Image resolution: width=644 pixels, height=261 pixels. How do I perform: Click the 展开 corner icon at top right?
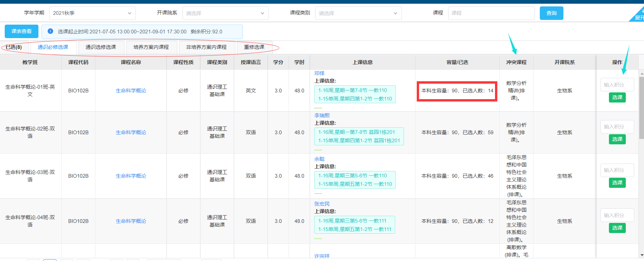click(x=638, y=17)
